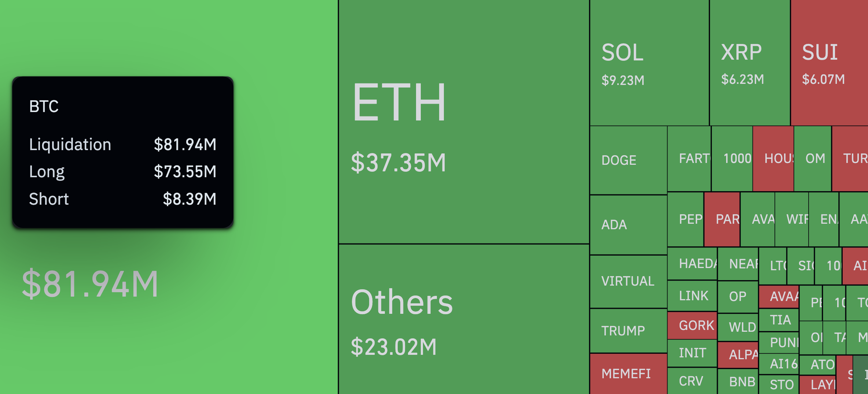Open the VIRTUAL tile
The height and width of the screenshot is (394, 868).
tap(628, 281)
